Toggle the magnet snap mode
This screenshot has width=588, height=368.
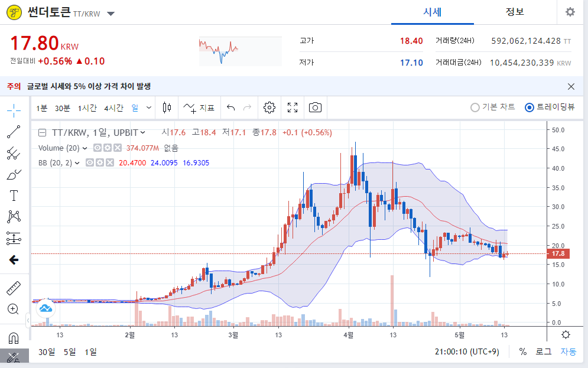pos(14,338)
